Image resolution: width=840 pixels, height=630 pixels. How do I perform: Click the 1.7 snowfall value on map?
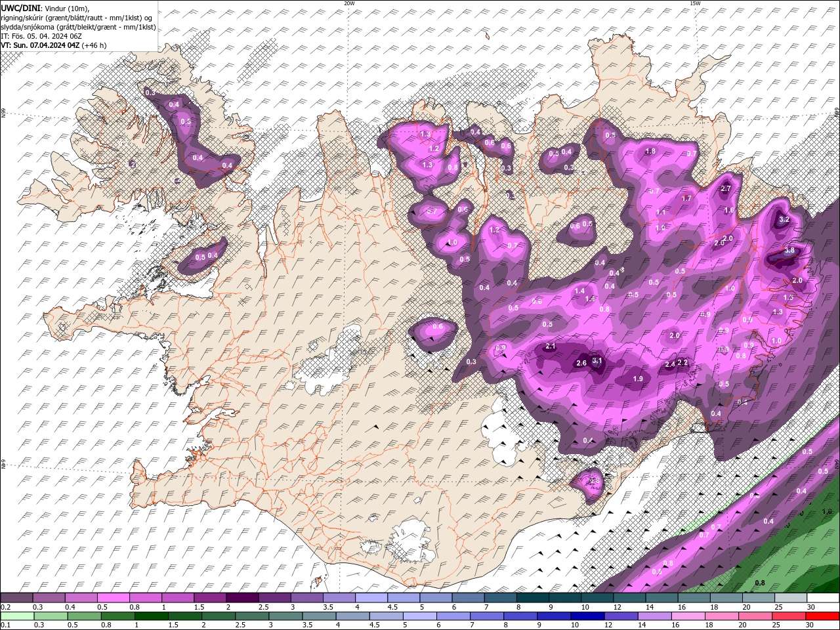click(686, 198)
